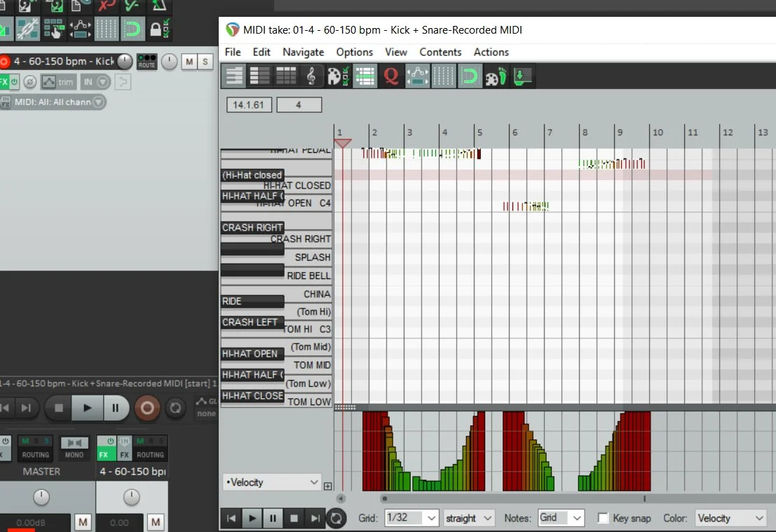Open the Grid 1/32 dropdown
This screenshot has height=532, width=776.
point(411,518)
